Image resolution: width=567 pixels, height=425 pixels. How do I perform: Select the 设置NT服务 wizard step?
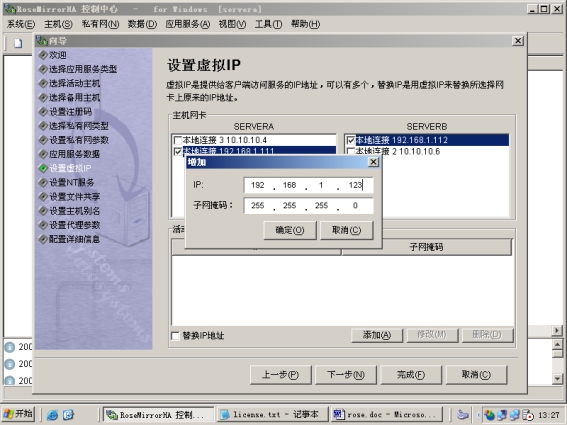(x=72, y=183)
